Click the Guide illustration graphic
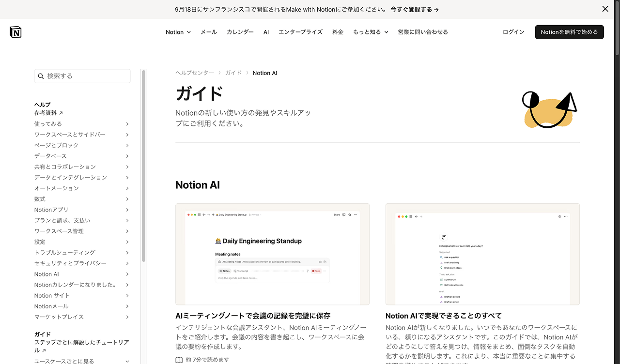Screen dimensions: 620x364 550,110
